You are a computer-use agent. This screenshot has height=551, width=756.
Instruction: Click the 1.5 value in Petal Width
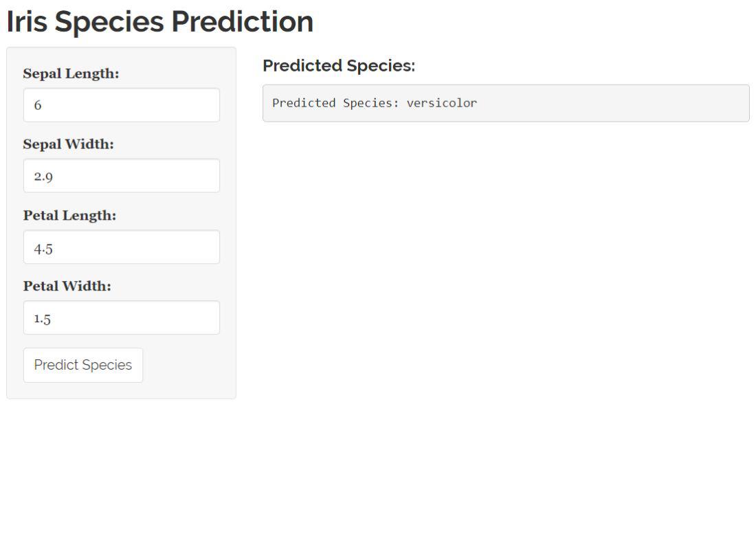tap(43, 319)
